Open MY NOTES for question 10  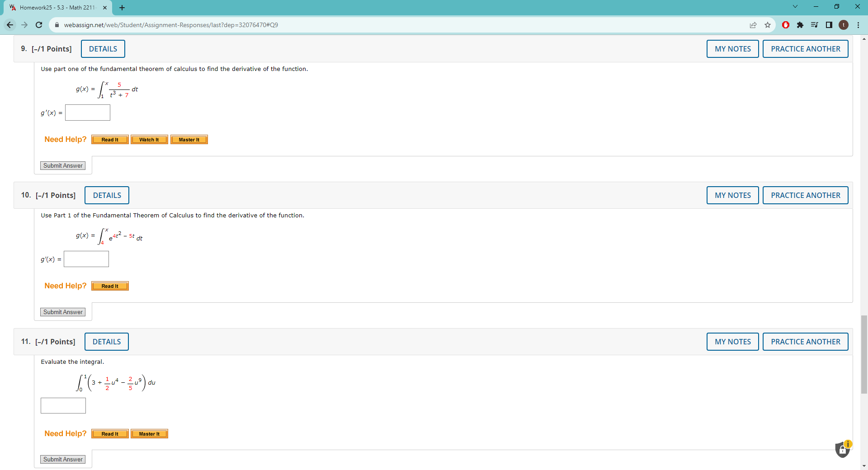732,195
